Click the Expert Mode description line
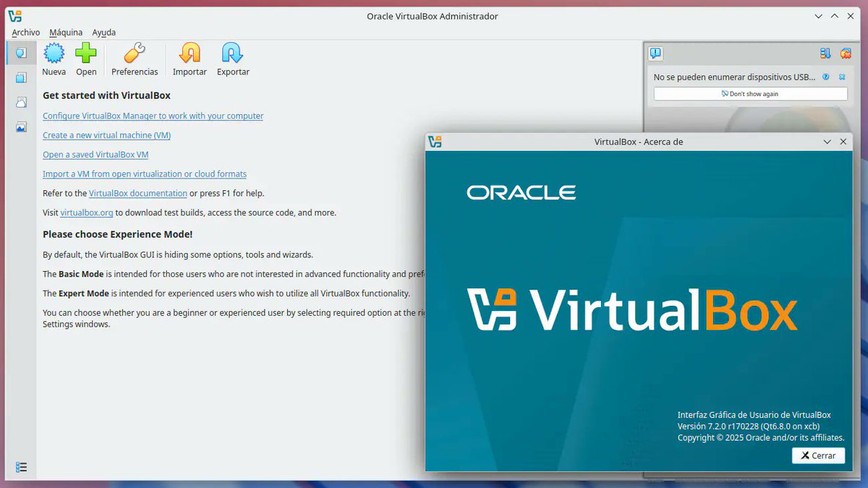868x488 pixels. tap(226, 294)
